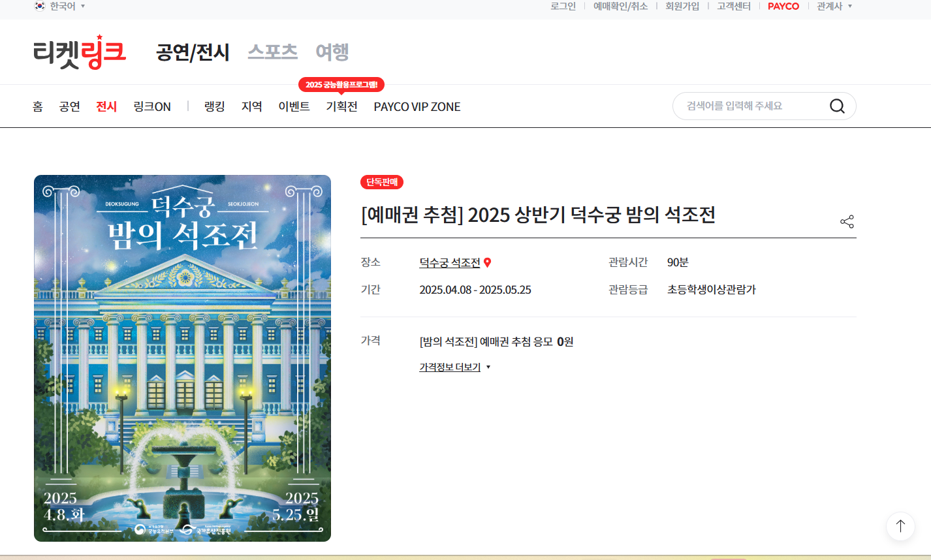Click the Korean flag language icon
This screenshot has width=931, height=560.
pyautogui.click(x=40, y=6)
